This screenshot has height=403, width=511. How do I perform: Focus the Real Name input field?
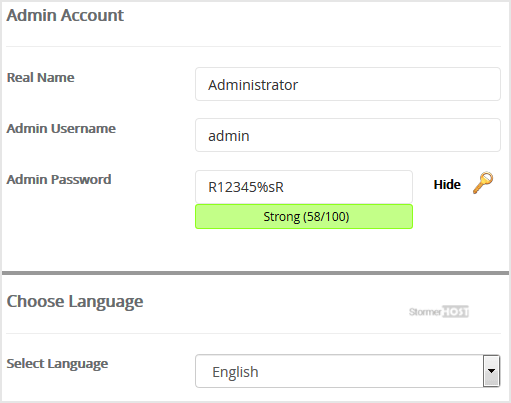click(348, 84)
